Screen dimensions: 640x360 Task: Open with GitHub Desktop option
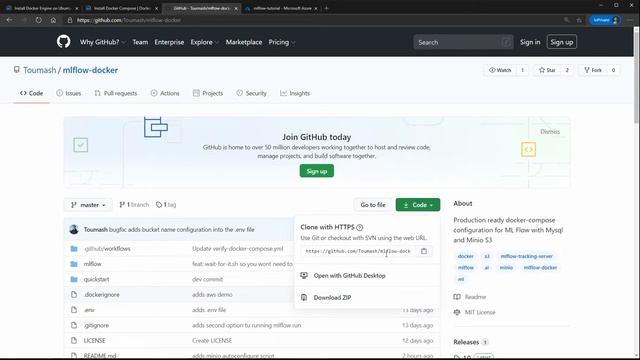pos(349,276)
